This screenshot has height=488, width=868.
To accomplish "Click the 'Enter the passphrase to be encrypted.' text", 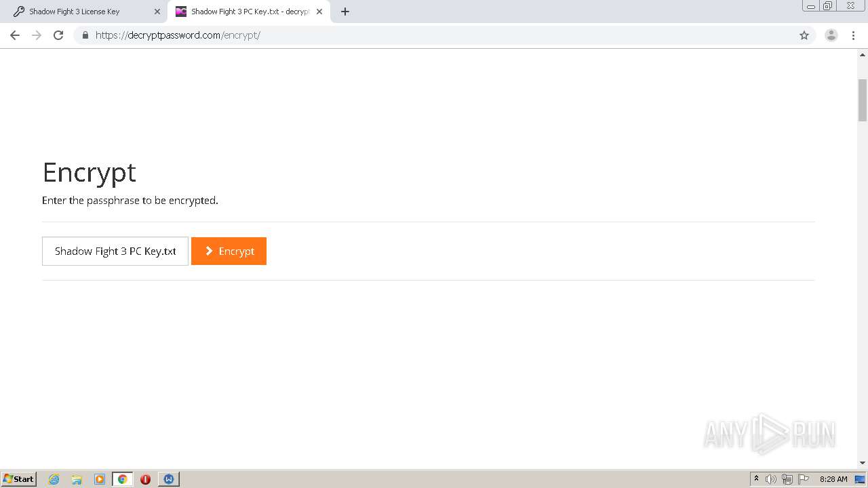I will [130, 201].
